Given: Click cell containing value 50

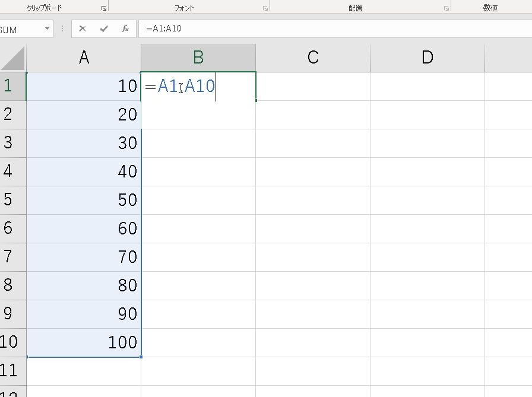Looking at the screenshot, I should [84, 200].
